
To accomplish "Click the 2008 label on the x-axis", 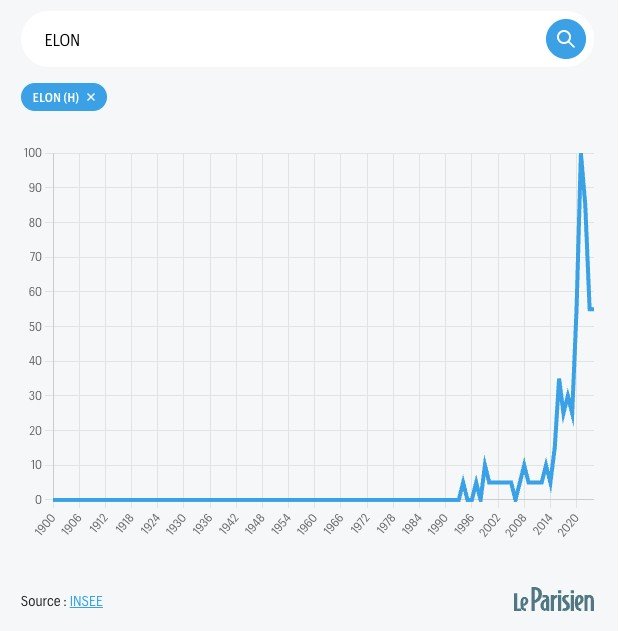I will (515, 524).
